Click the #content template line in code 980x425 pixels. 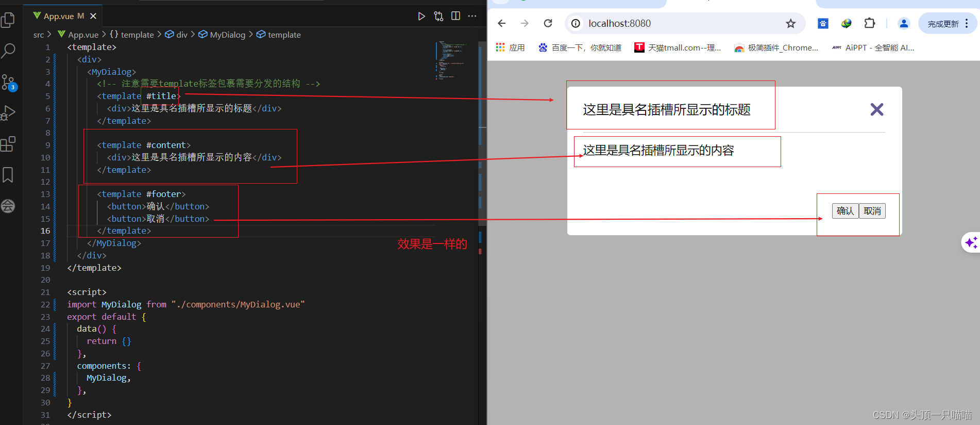[x=144, y=145]
